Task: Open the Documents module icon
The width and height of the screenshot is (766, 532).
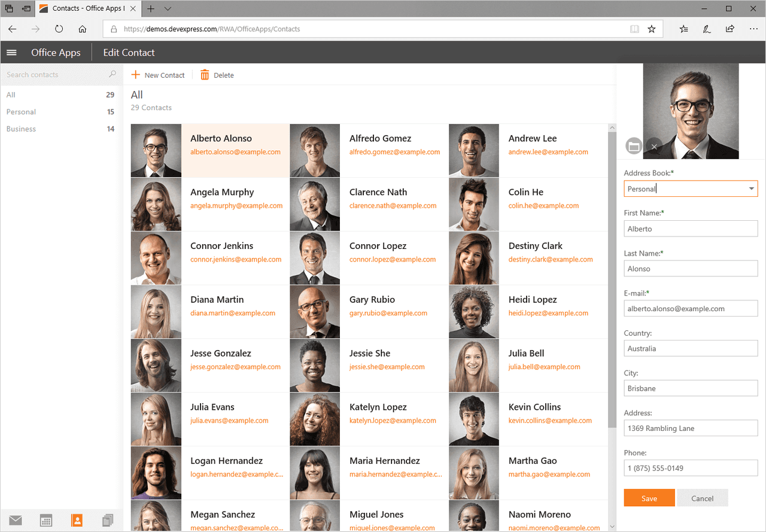Action: point(108,520)
